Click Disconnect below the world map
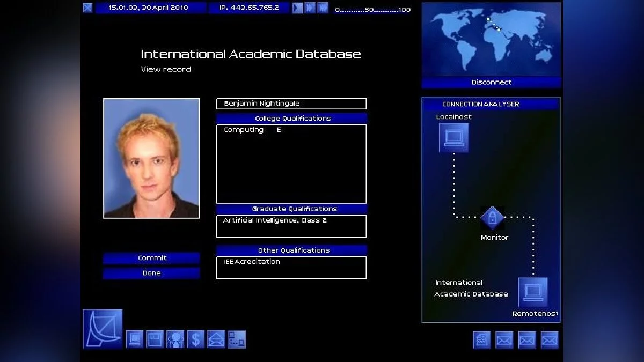The width and height of the screenshot is (644, 362). pyautogui.click(x=491, y=82)
